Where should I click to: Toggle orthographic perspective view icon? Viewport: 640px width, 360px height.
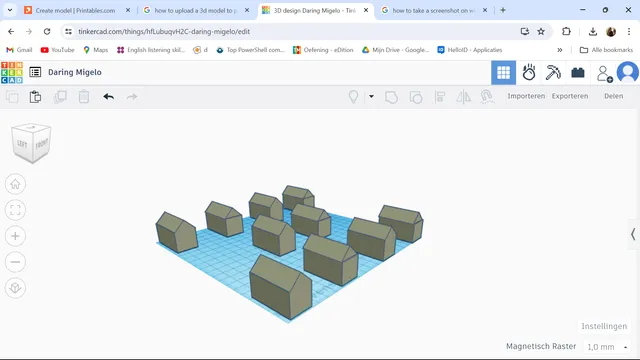click(16, 288)
